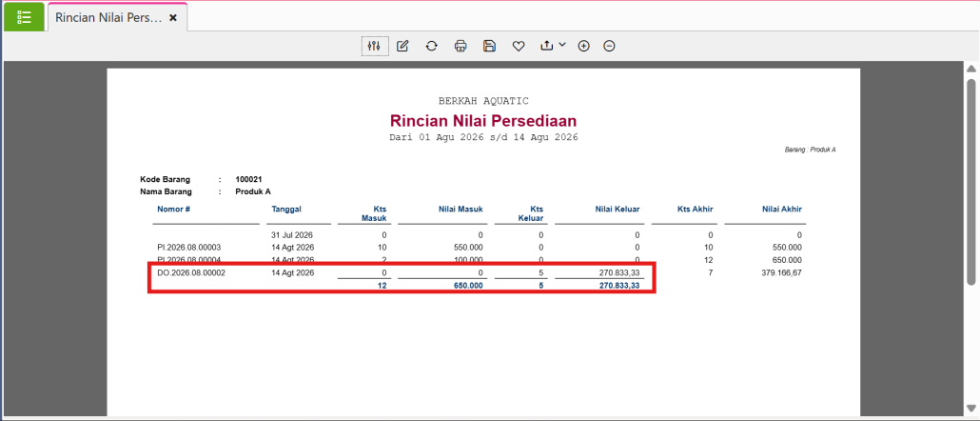Click BERKAH AQUATIC company name
Image resolution: width=980 pixels, height=421 pixels.
point(483,101)
